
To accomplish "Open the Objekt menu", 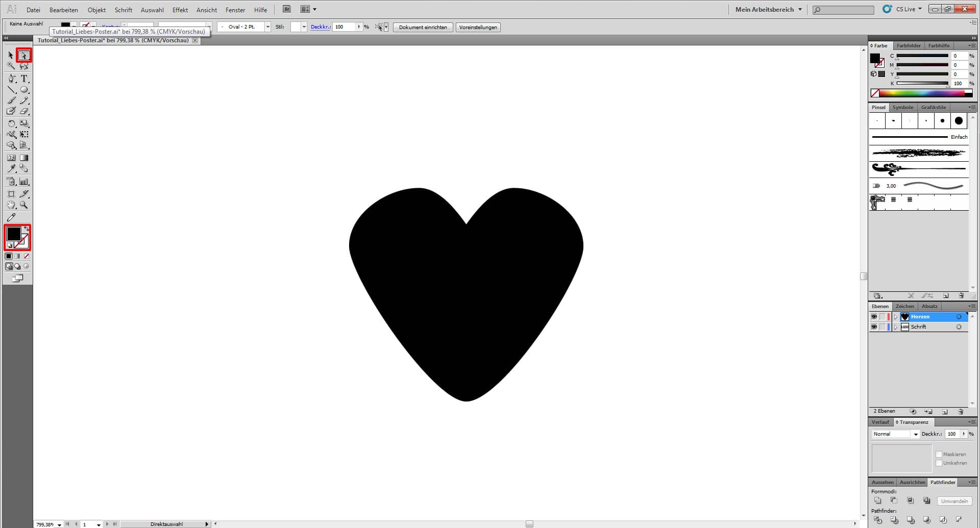I will click(x=96, y=10).
